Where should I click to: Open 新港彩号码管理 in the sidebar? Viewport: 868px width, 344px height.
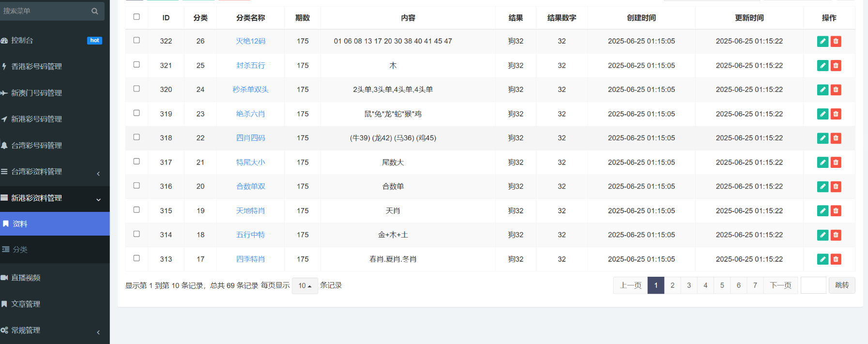coord(36,119)
